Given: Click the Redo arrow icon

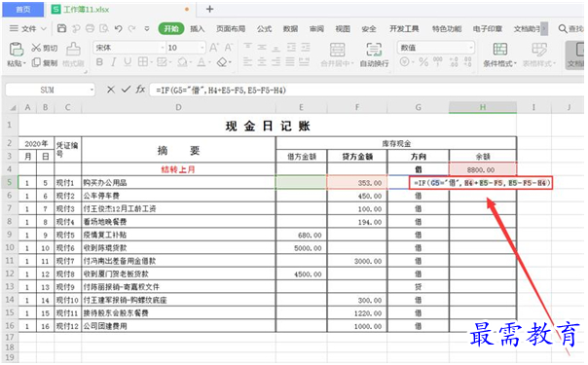Looking at the screenshot, I should [132, 28].
